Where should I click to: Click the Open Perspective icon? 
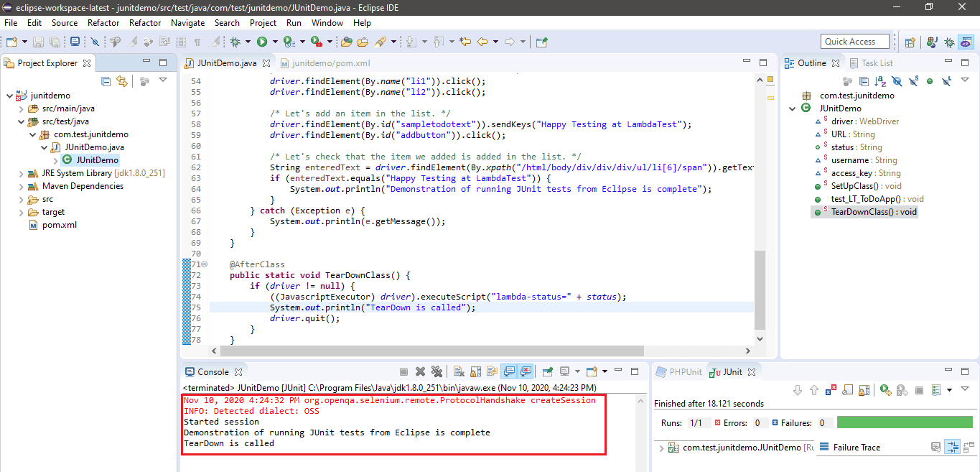coord(910,42)
